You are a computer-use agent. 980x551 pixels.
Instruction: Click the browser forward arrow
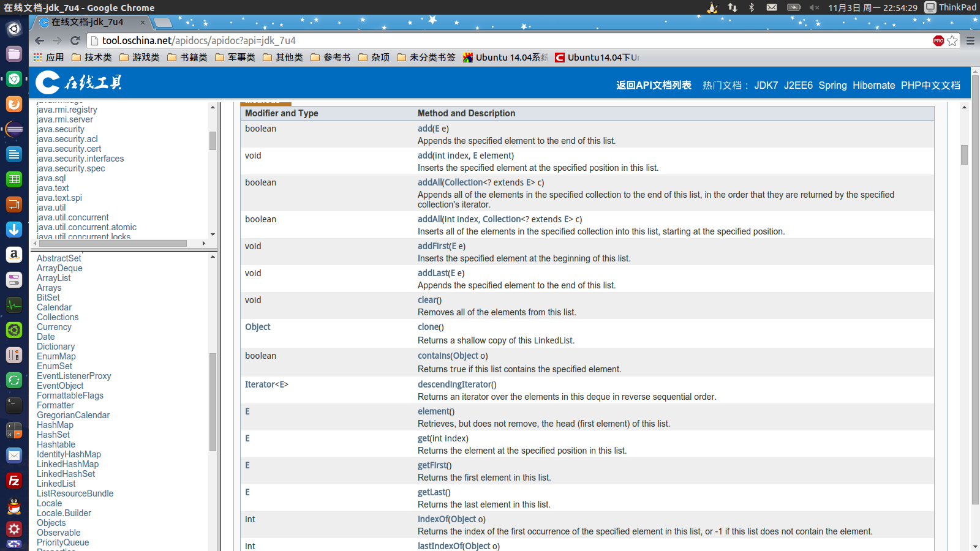tap(58, 40)
